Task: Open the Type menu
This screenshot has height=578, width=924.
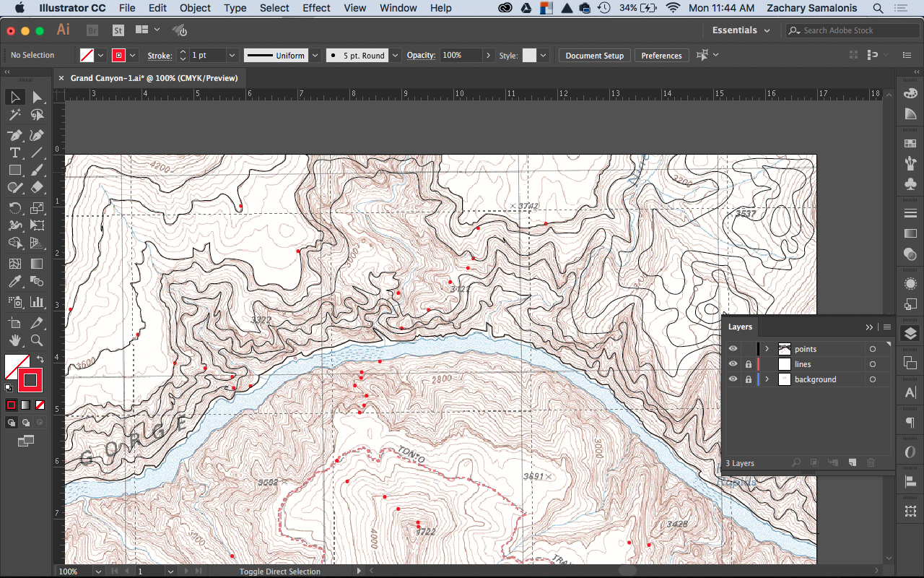Action: 235,8
